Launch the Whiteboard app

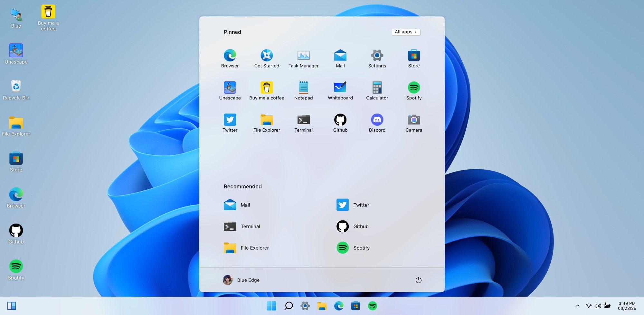(x=340, y=91)
